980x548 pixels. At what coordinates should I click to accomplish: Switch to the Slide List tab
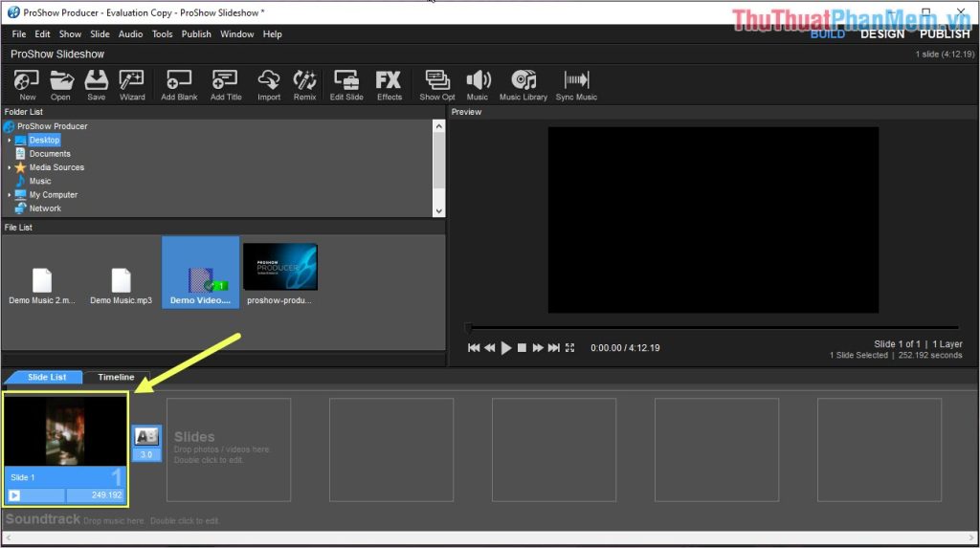tap(46, 378)
